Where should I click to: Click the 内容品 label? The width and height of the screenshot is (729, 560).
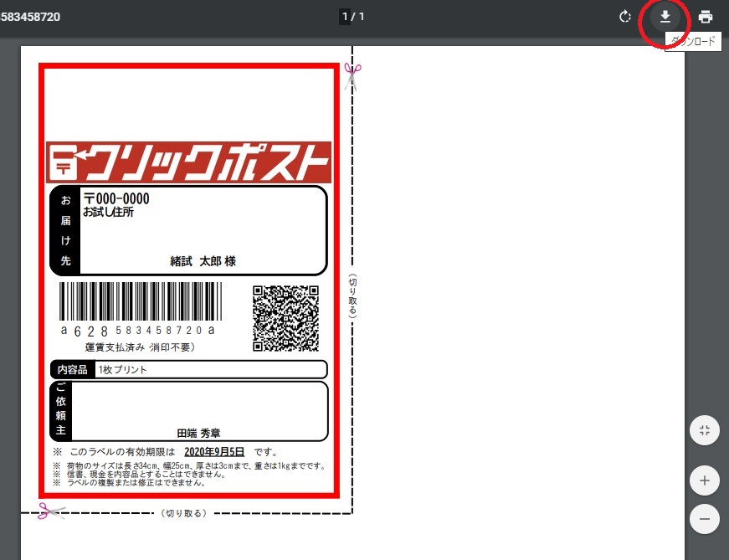point(73,370)
